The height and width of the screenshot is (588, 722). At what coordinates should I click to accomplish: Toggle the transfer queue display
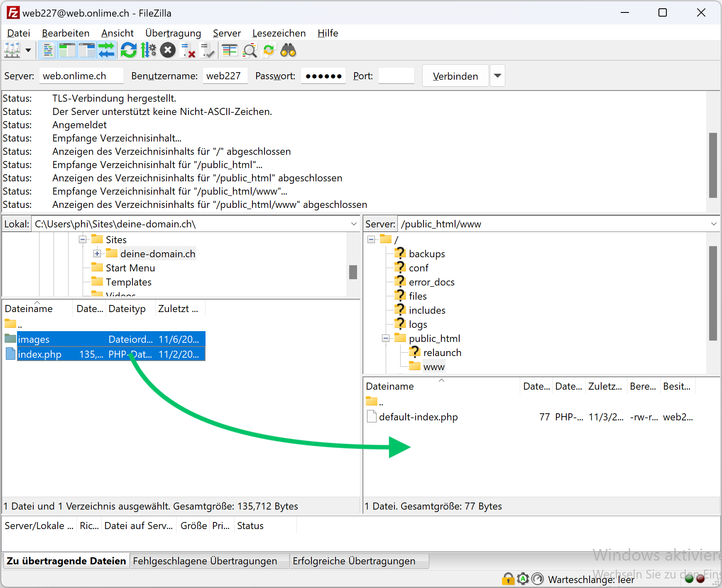tap(107, 51)
